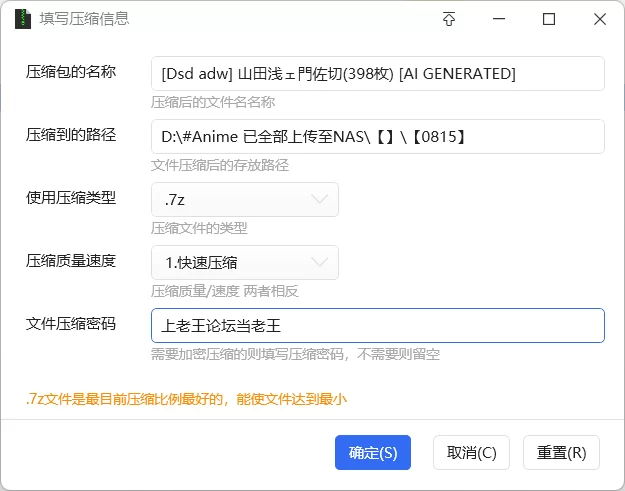625x491 pixels.
Task: Click the 取消(C) cancel button
Action: click(x=471, y=452)
